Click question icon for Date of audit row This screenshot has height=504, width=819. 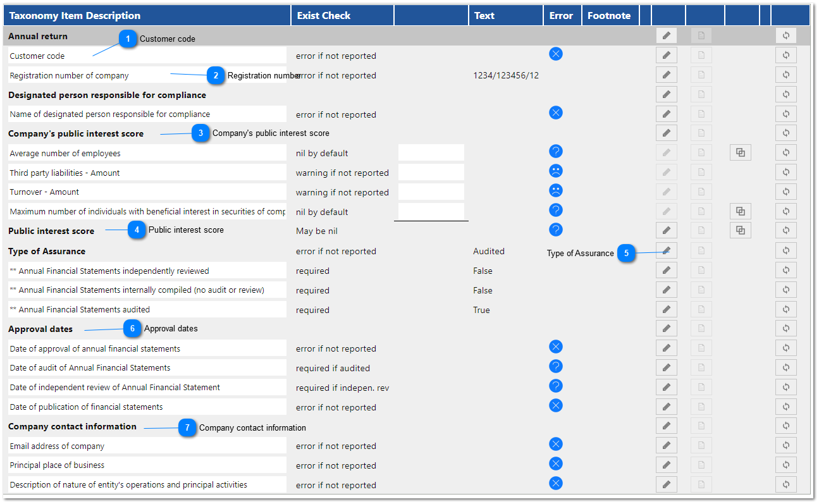[556, 366]
